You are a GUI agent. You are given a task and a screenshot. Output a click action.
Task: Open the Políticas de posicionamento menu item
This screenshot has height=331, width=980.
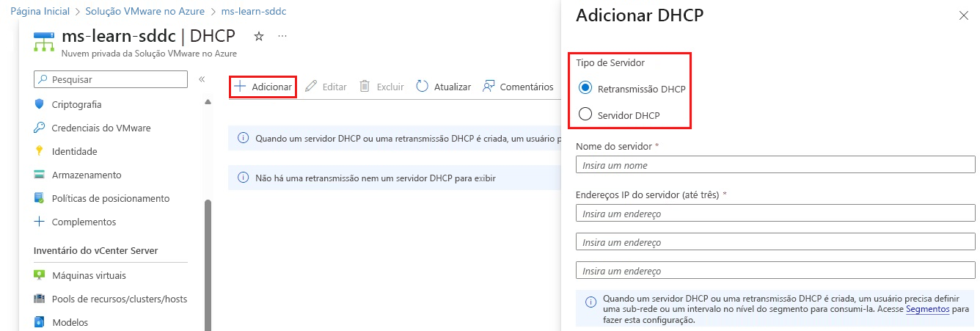point(110,198)
